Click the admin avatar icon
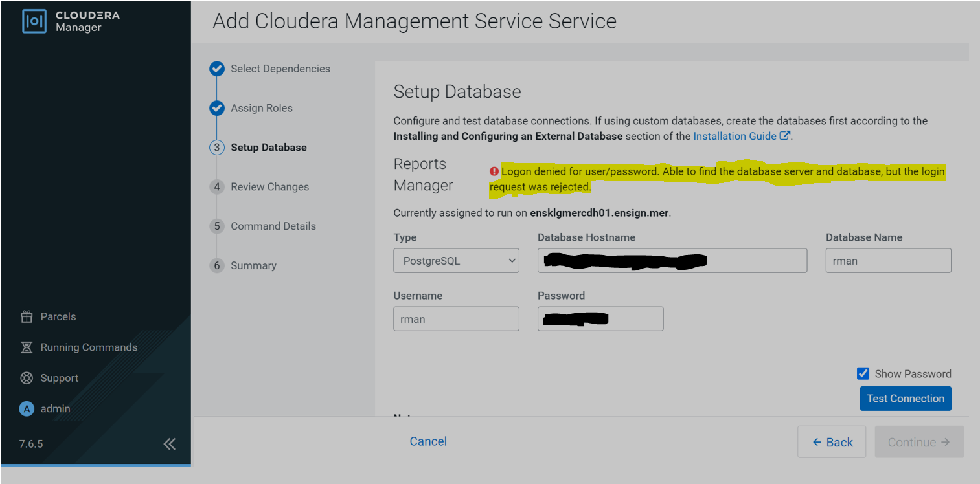Screen dimensions: 980x484 coord(27,408)
